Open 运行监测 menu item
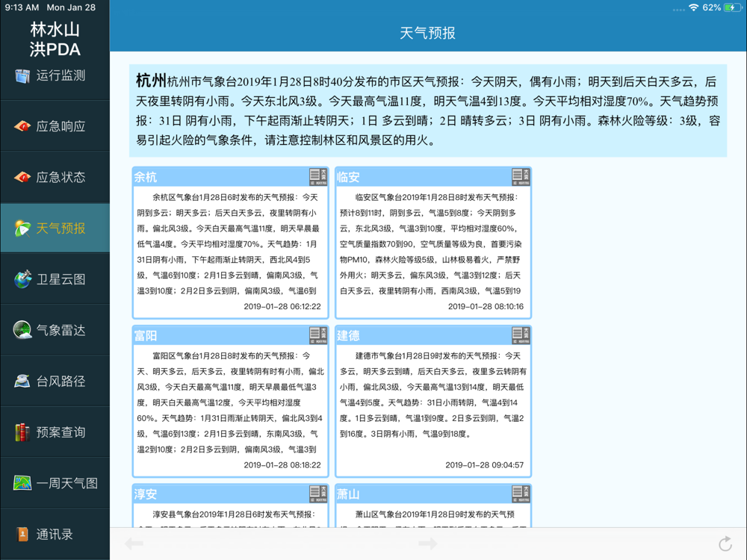The width and height of the screenshot is (747, 560). pyautogui.click(x=55, y=75)
